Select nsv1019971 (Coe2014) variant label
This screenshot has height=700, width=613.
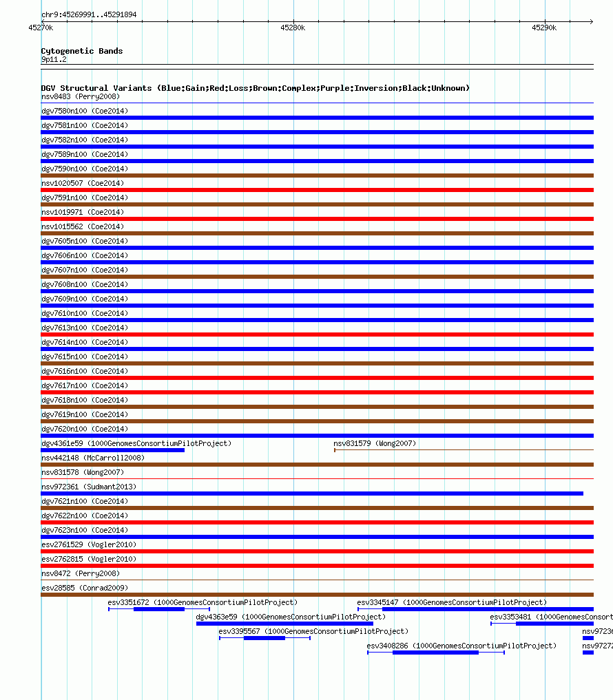(83, 213)
